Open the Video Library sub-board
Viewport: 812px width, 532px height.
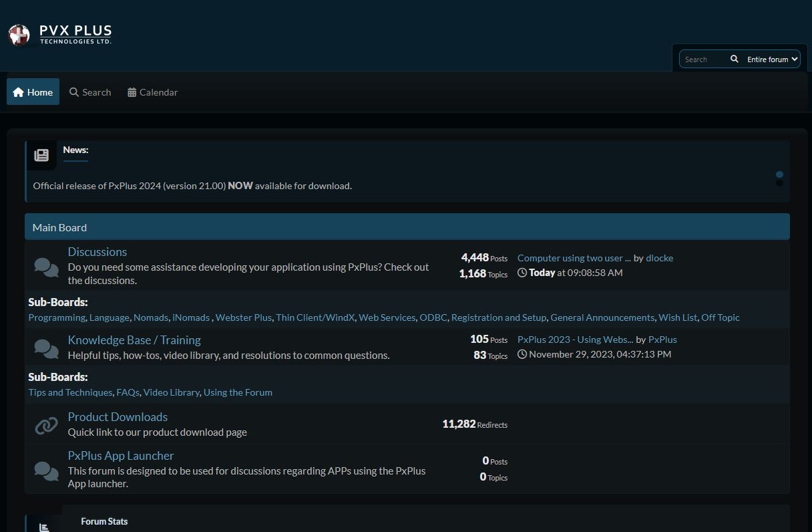coord(171,392)
